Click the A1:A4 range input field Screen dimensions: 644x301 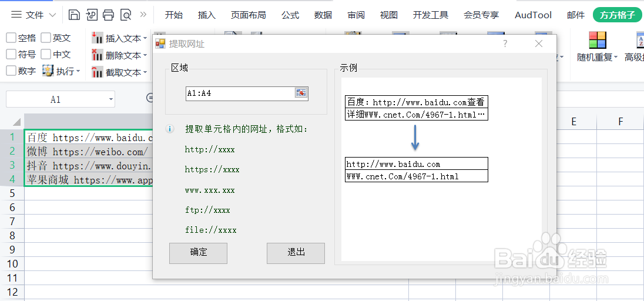coord(240,93)
